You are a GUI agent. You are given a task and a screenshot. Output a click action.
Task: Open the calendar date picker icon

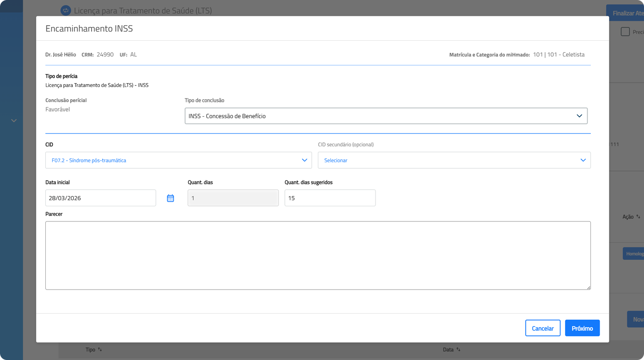[x=170, y=198]
